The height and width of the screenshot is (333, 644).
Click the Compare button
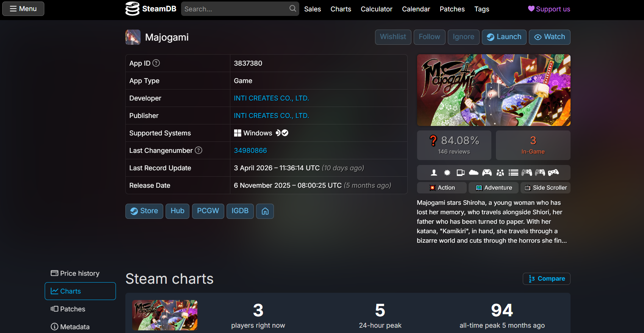[547, 279]
